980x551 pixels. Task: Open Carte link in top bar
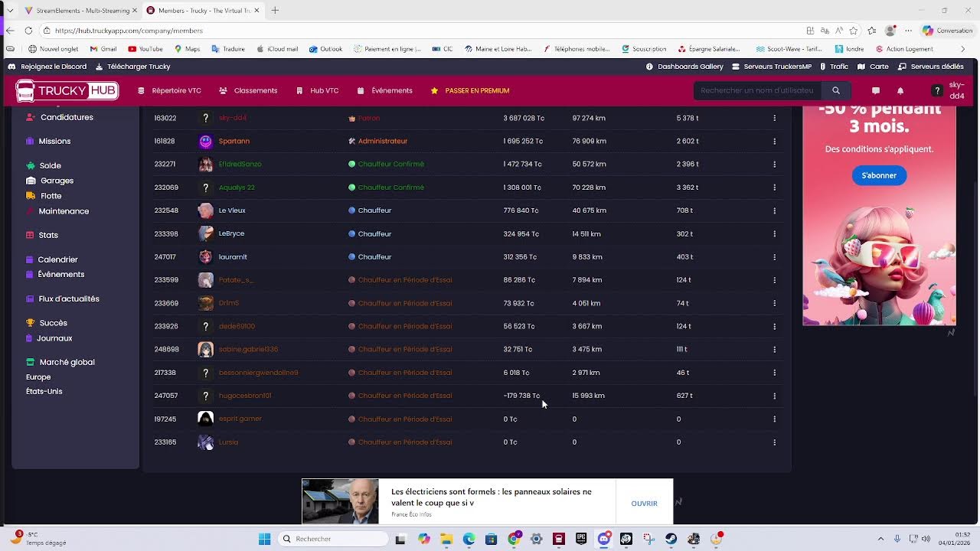pyautogui.click(x=874, y=67)
